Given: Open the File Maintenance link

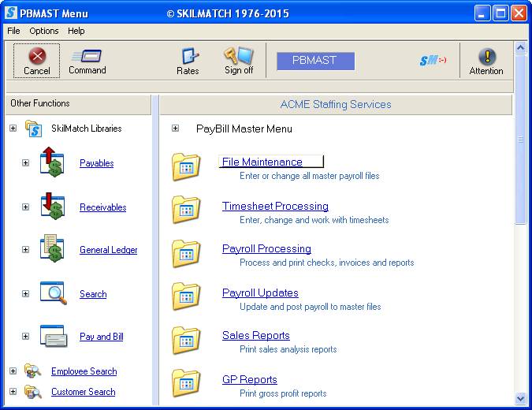Looking at the screenshot, I should pyautogui.click(x=262, y=162).
